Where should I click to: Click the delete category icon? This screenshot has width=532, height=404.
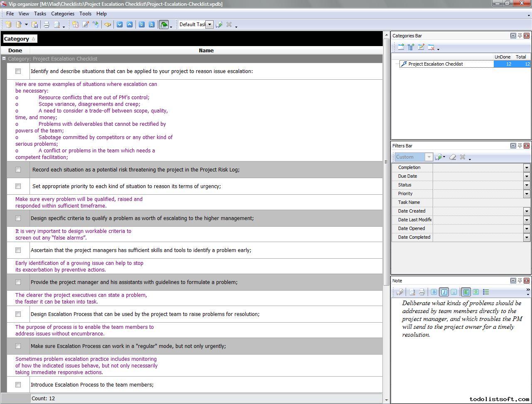click(x=431, y=47)
